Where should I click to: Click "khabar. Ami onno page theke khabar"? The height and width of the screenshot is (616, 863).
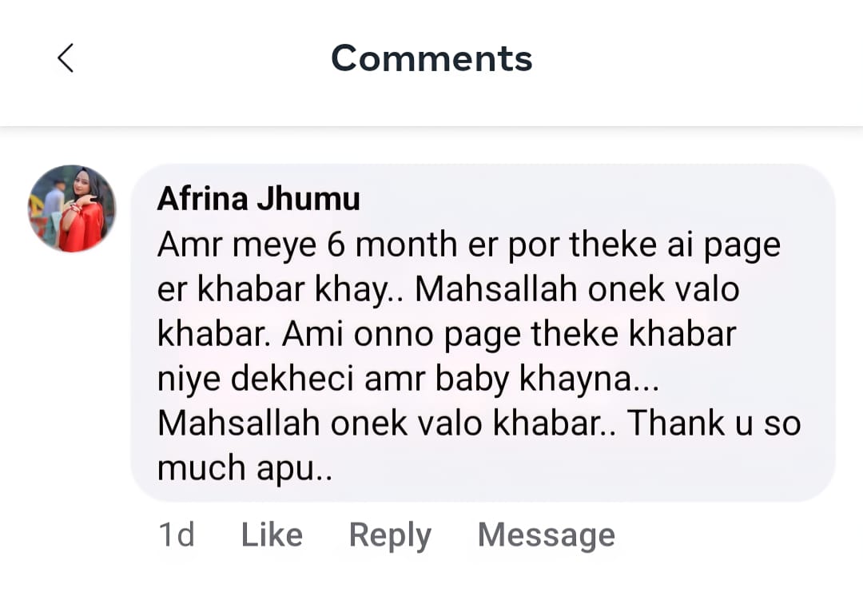tap(446, 335)
